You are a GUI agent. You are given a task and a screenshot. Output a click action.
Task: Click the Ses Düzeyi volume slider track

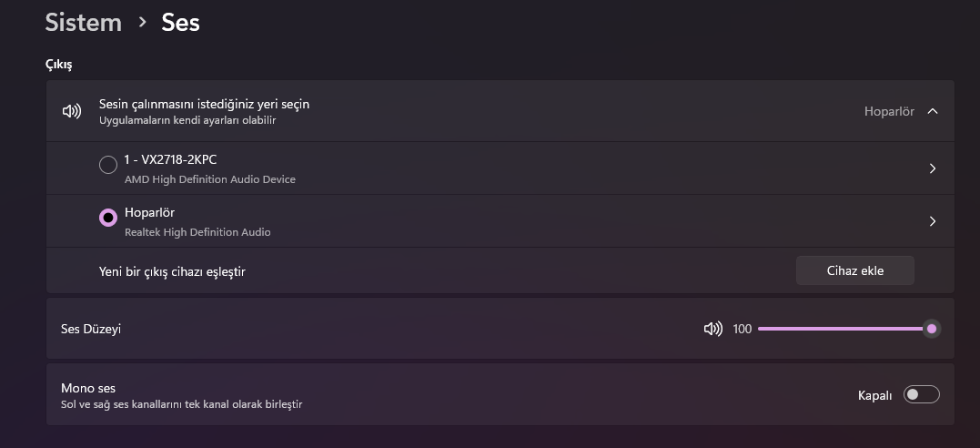pyautogui.click(x=837, y=329)
